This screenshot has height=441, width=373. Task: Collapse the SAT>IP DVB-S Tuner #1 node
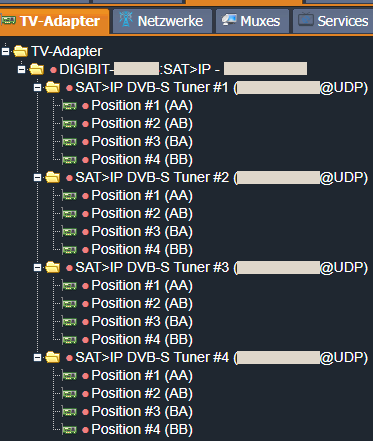37,88
